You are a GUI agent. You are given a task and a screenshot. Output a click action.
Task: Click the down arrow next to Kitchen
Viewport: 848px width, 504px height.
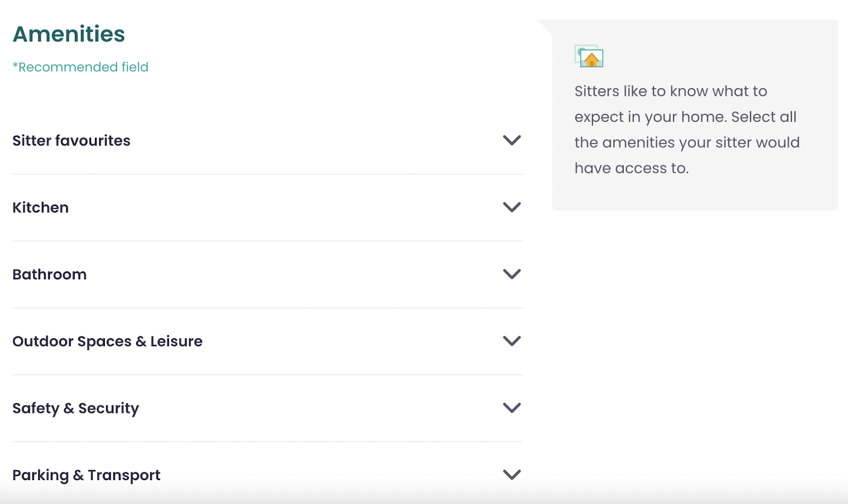click(x=511, y=207)
